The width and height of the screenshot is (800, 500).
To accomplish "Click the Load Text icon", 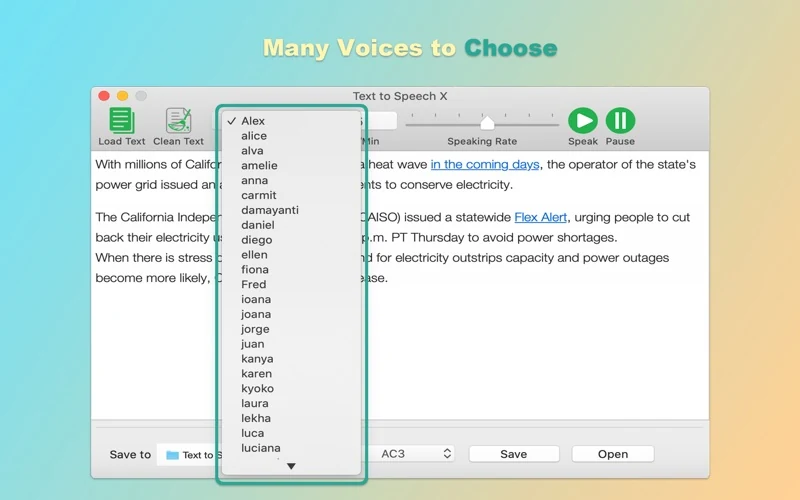I will pyautogui.click(x=121, y=121).
